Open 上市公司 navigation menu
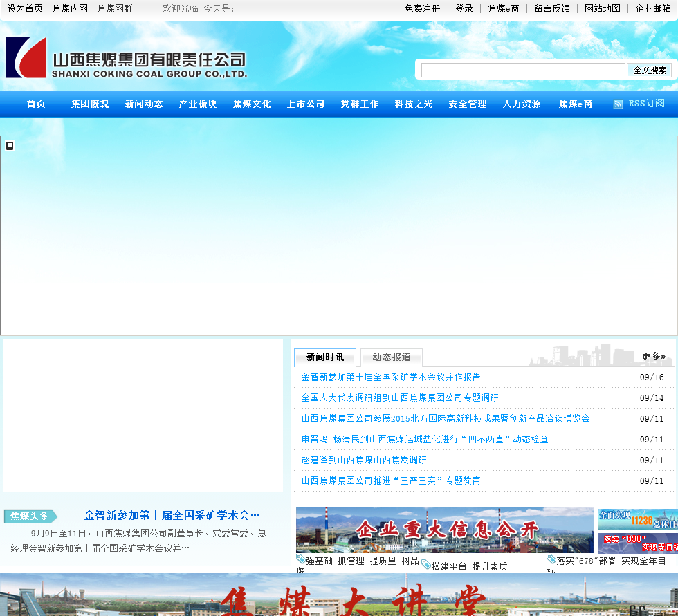Viewport: 678px width, 616px height. (x=306, y=104)
